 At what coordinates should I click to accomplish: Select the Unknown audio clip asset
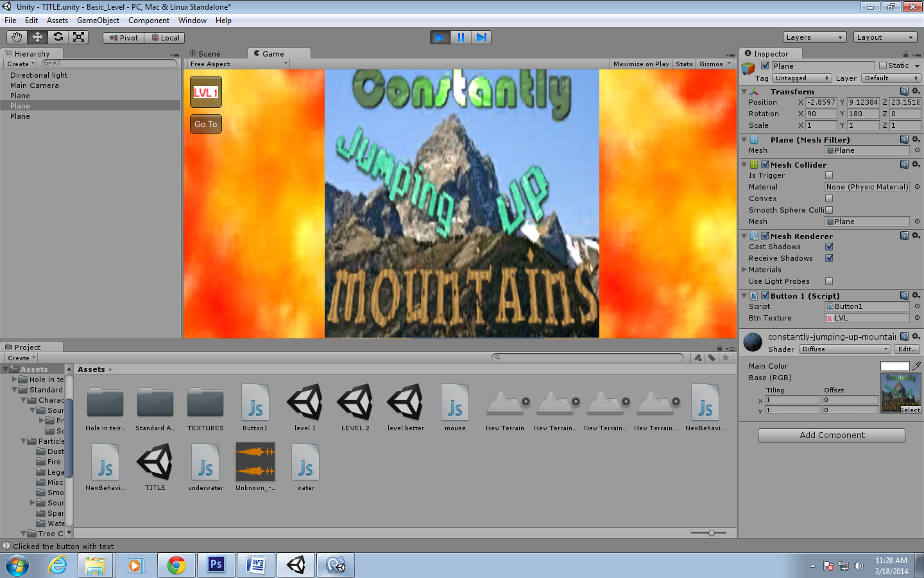click(x=255, y=467)
